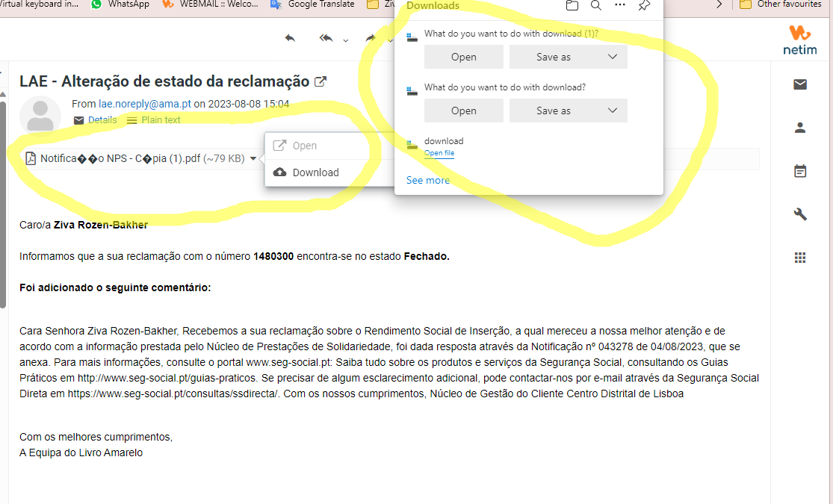Click the email subject heading

tap(164, 81)
